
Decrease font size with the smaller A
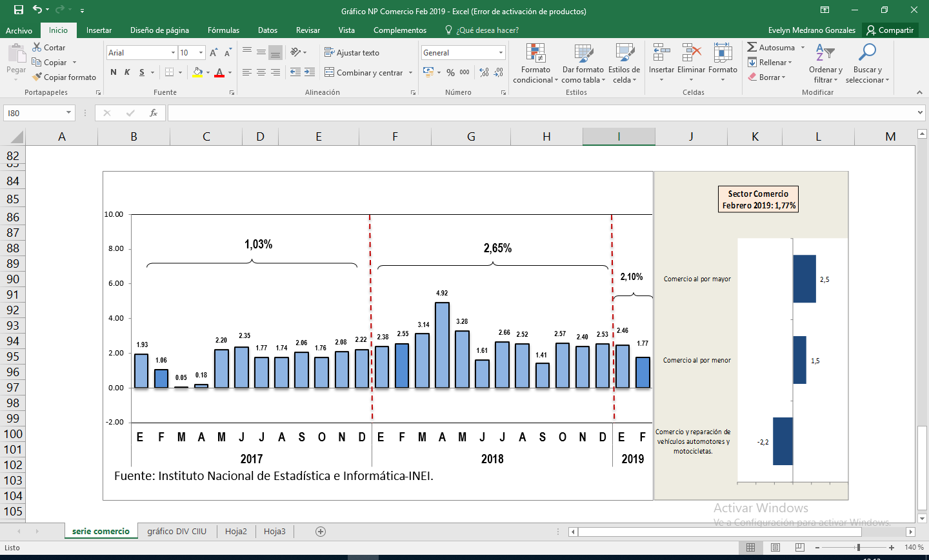tap(228, 53)
